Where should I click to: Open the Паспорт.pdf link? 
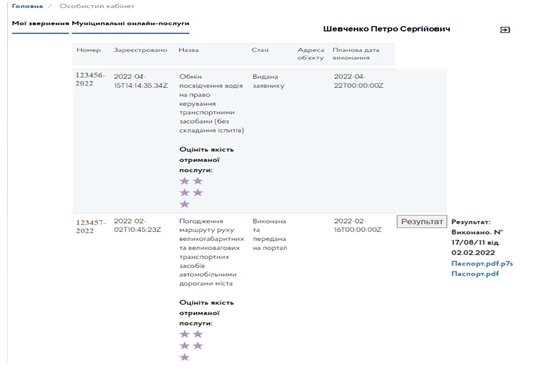point(475,274)
